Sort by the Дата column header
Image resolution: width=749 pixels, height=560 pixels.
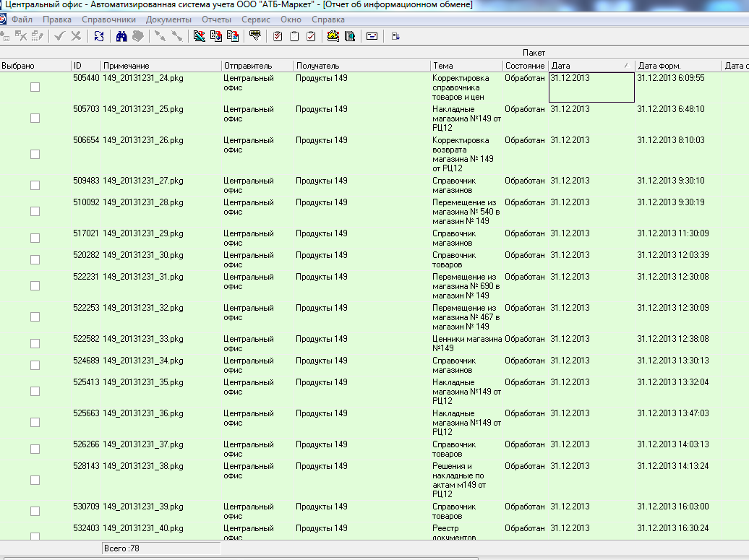586,66
